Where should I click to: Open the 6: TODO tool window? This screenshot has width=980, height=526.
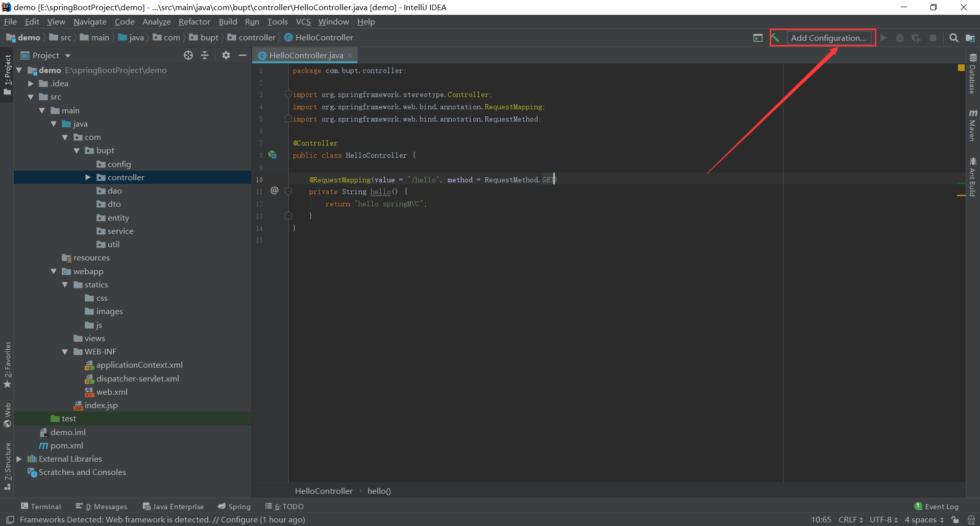coord(284,506)
